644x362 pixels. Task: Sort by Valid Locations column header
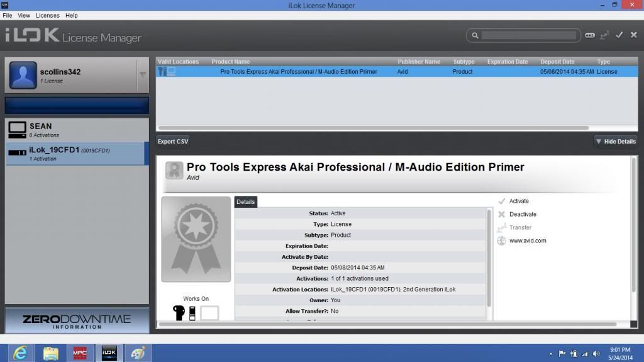click(x=178, y=62)
